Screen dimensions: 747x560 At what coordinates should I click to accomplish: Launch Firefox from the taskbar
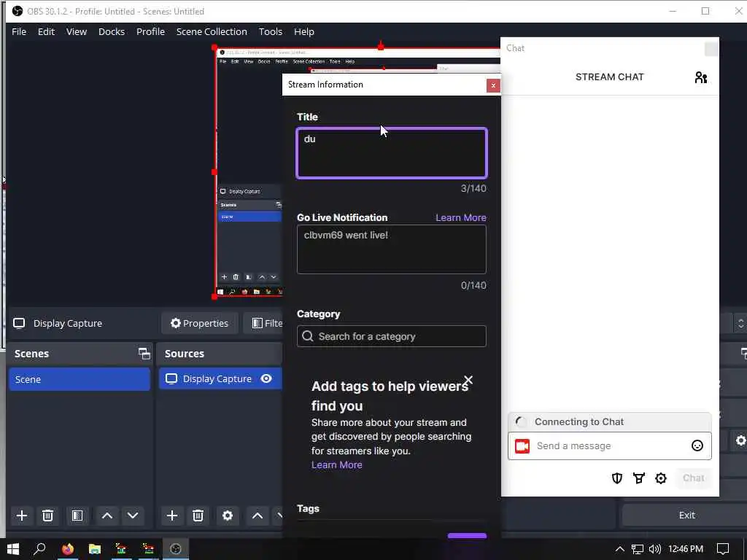[x=68, y=549]
